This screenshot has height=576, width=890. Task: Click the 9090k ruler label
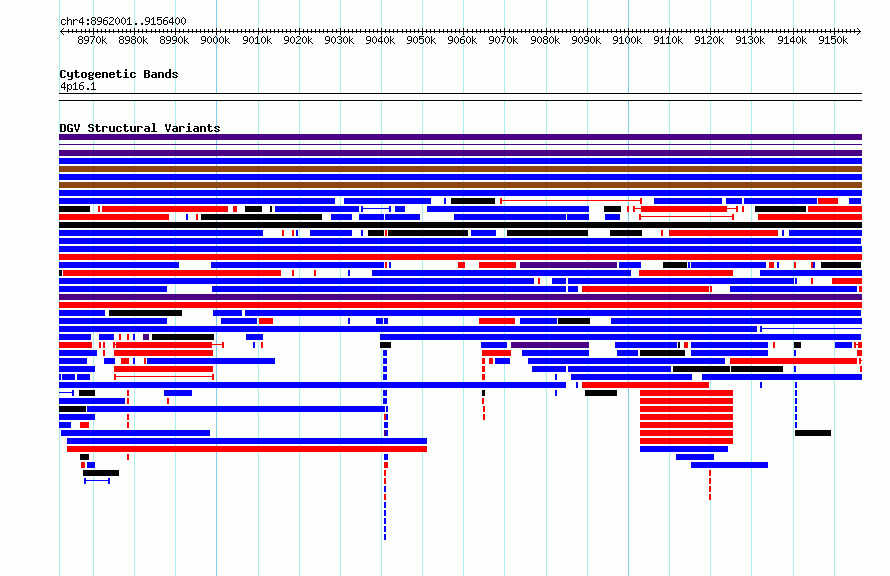[586, 40]
